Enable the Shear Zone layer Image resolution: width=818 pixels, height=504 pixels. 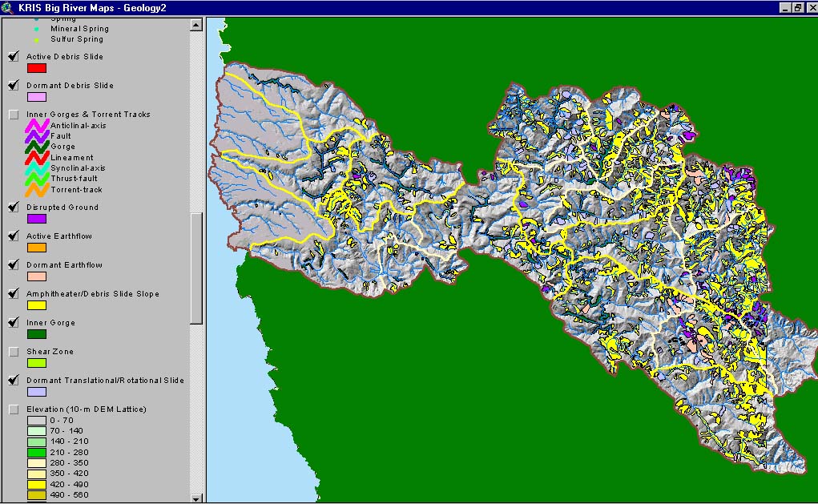pos(14,352)
